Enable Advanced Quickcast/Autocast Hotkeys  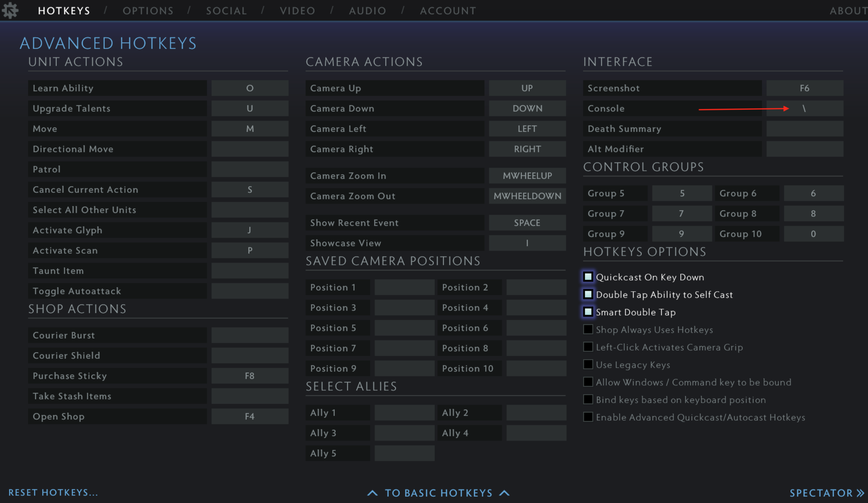point(588,417)
